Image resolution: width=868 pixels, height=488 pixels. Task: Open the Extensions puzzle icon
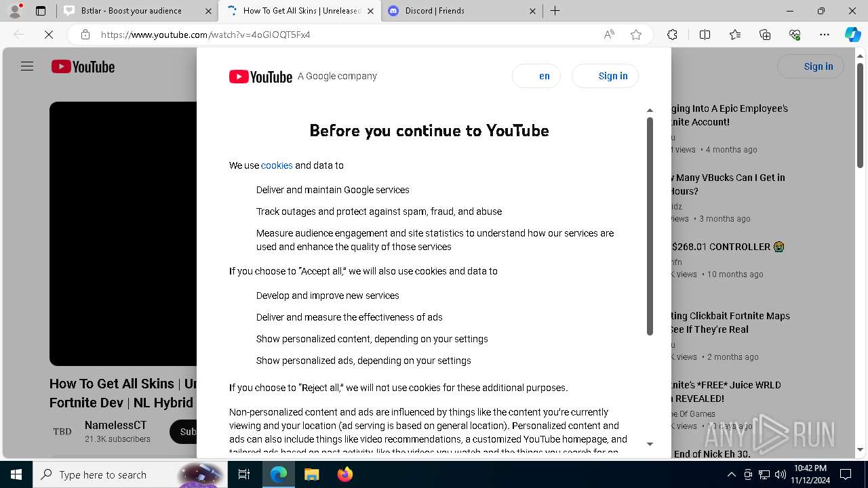point(672,35)
